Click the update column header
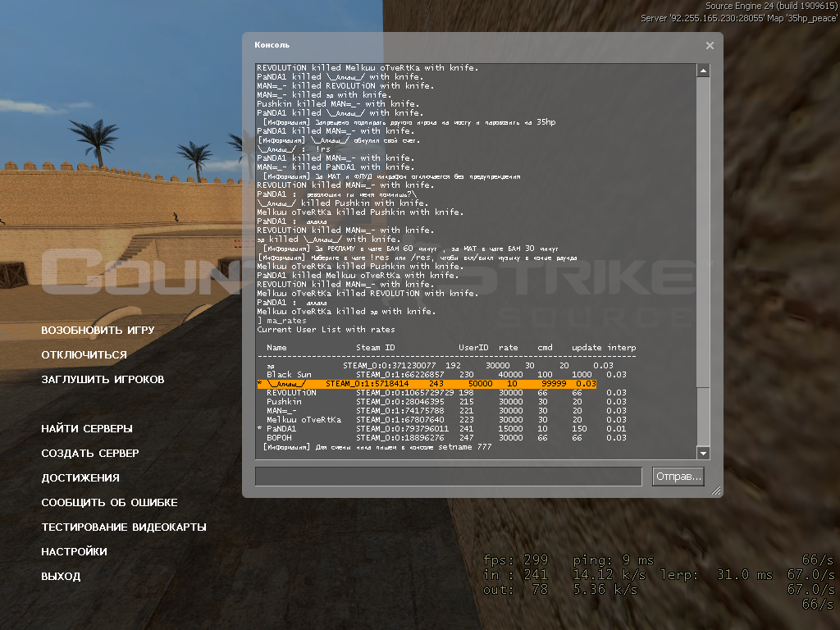Viewport: 840px width, 630px height. [x=587, y=348]
